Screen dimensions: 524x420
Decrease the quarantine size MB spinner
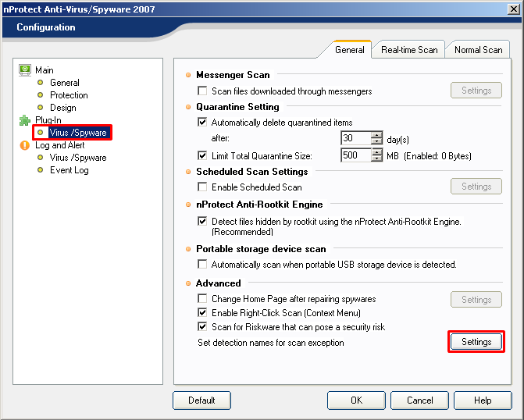pyautogui.click(x=377, y=158)
